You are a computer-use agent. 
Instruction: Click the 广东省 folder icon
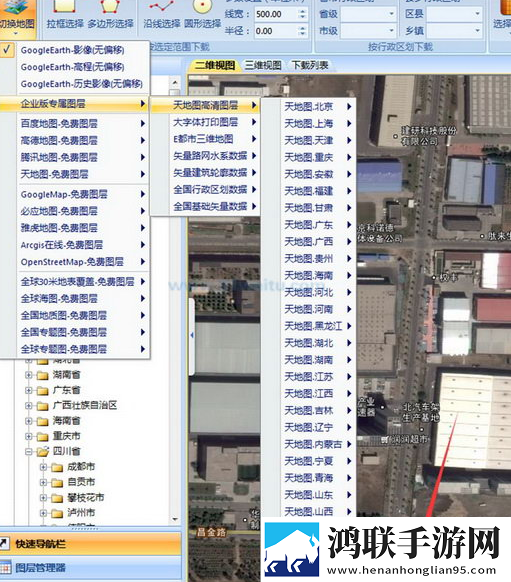[x=43, y=390]
